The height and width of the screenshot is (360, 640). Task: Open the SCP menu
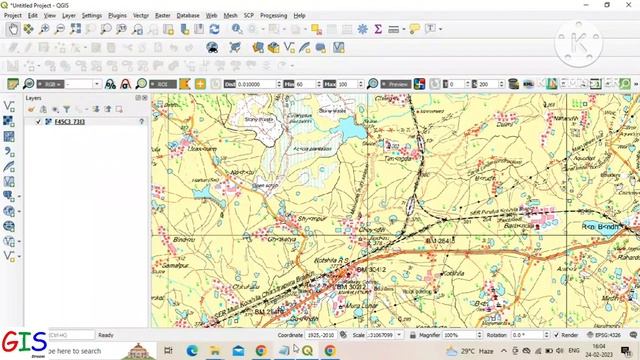pyautogui.click(x=249, y=16)
